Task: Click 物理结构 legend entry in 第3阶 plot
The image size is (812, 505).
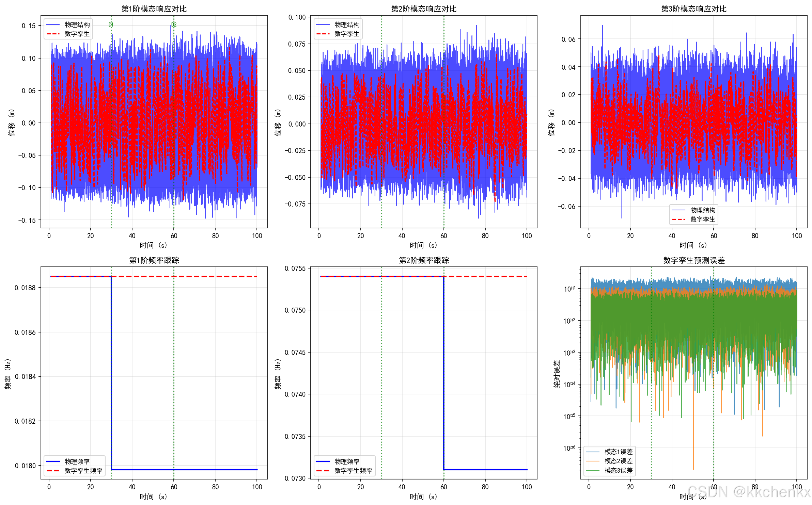Action: coord(703,210)
